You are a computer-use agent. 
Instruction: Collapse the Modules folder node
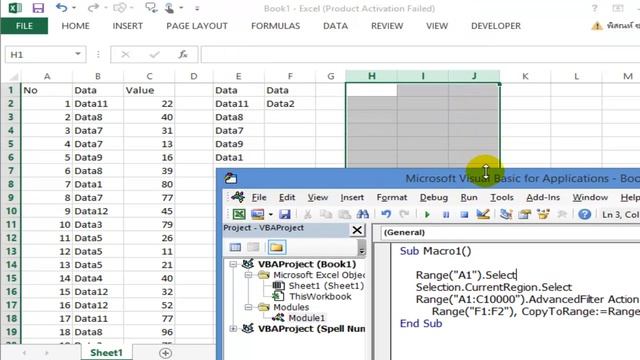[248, 307]
